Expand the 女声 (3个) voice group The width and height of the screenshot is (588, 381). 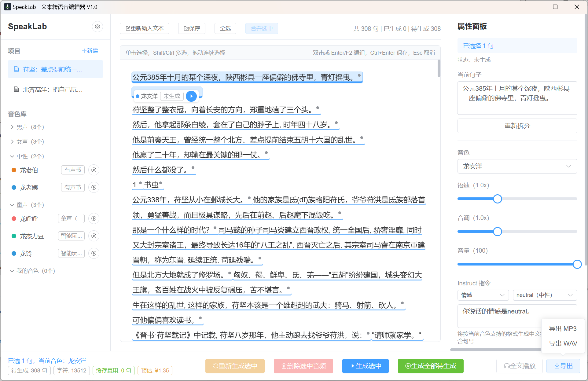click(x=28, y=141)
